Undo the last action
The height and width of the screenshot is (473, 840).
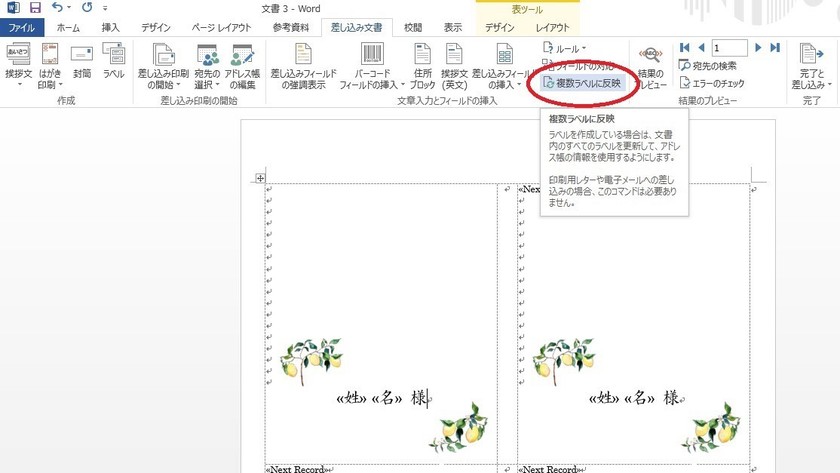click(57, 8)
